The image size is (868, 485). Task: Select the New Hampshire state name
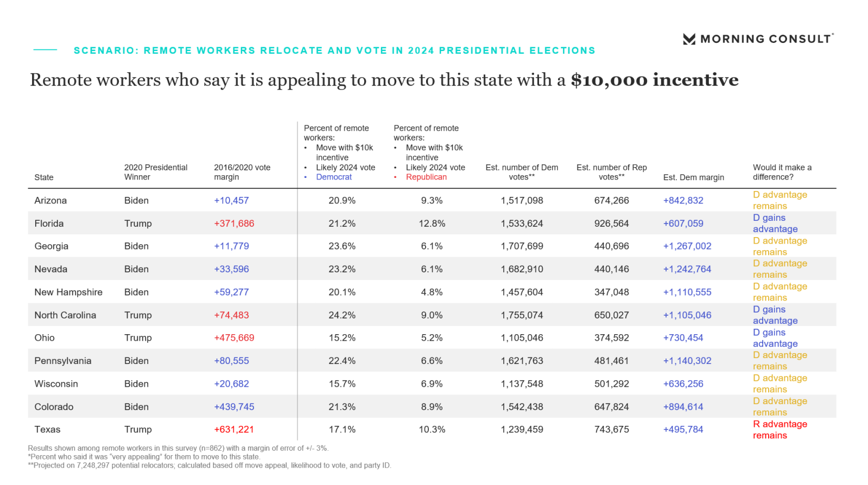pyautogui.click(x=68, y=292)
